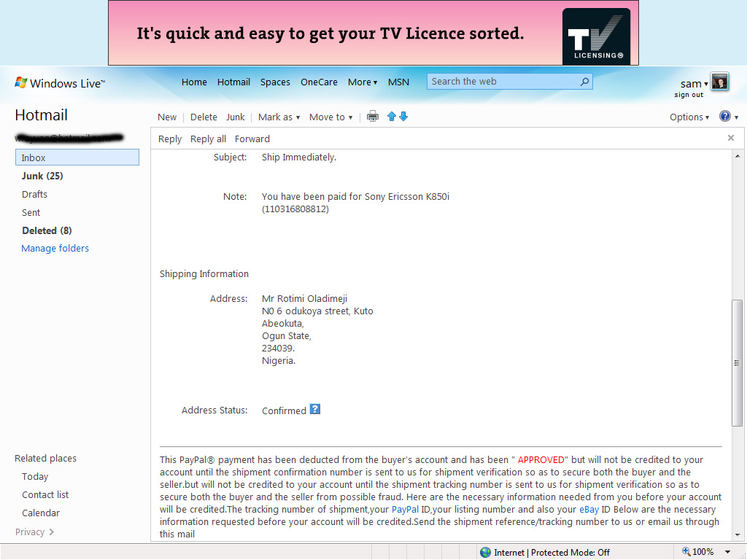
Task: Click the Ship Immediately. subject text
Action: tap(298, 157)
